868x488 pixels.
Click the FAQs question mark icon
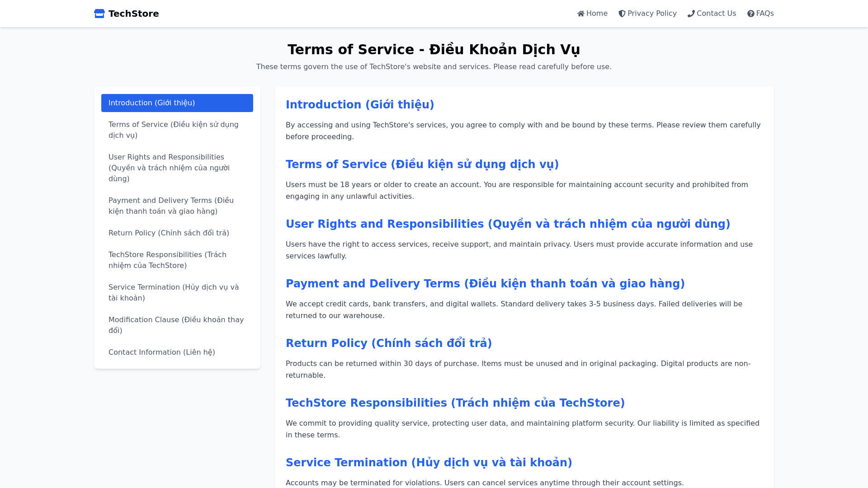(x=751, y=14)
